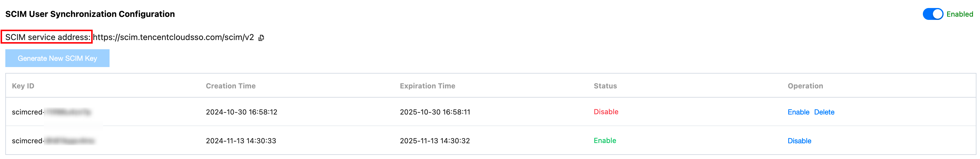Click the Creation Time column header

[231, 86]
